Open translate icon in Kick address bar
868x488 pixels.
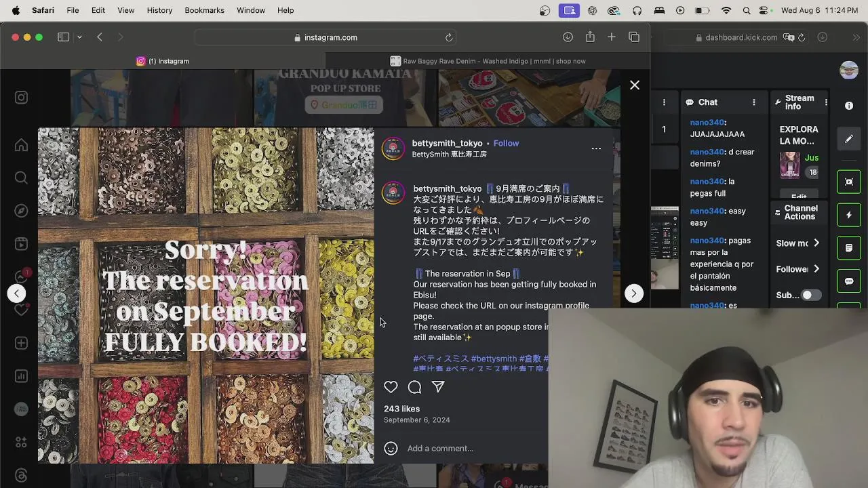(788, 37)
